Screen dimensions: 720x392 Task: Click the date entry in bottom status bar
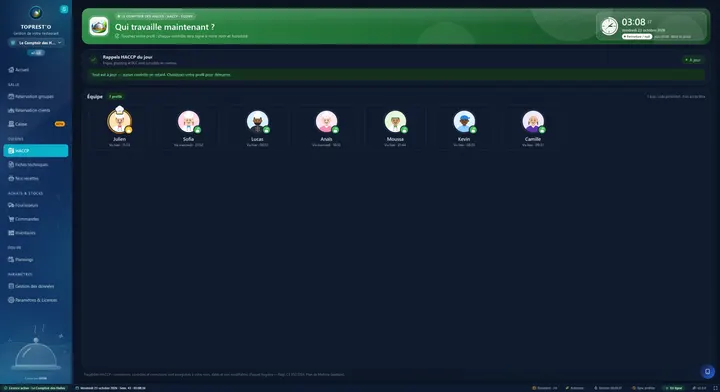pos(110,388)
